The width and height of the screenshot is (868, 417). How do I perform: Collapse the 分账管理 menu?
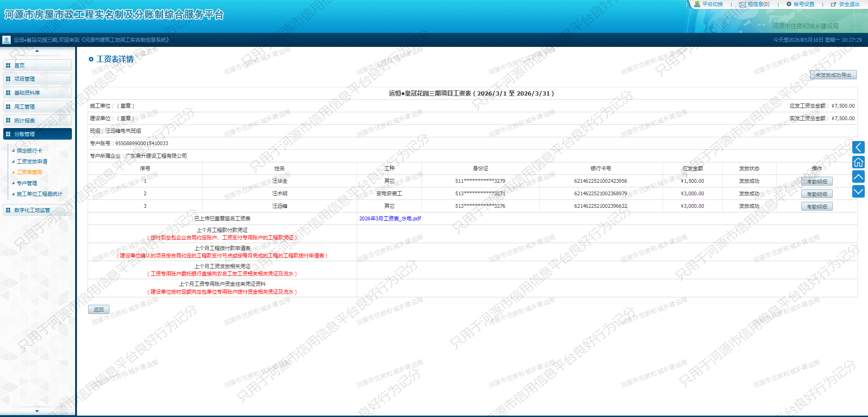tap(38, 134)
